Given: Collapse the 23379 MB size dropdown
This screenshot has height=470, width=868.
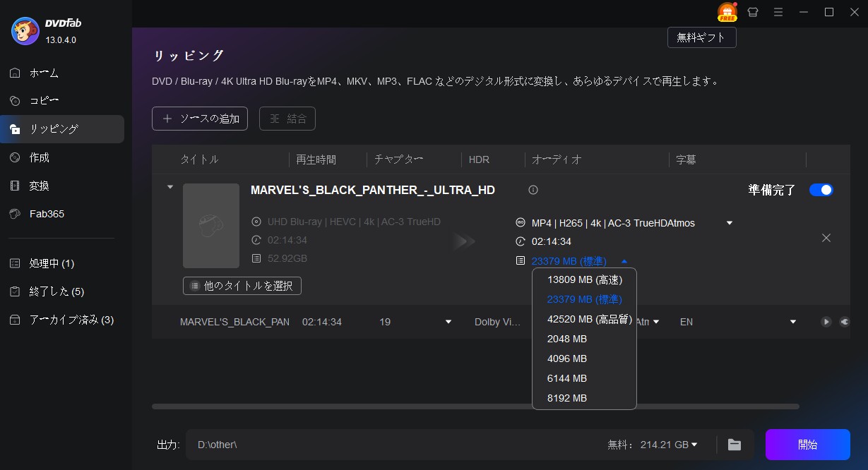Looking at the screenshot, I should click(x=624, y=261).
